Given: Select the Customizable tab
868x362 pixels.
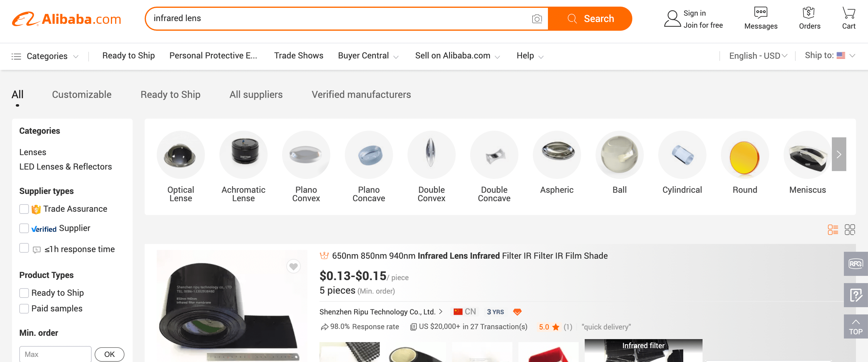Looking at the screenshot, I should tap(82, 95).
